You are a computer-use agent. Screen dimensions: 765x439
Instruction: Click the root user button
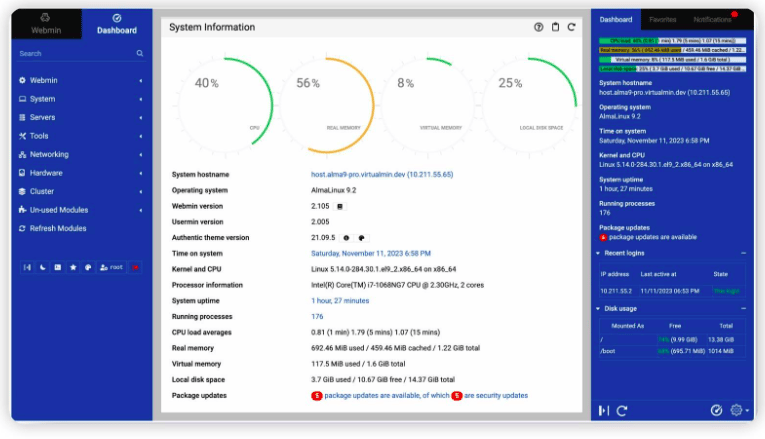pos(111,267)
